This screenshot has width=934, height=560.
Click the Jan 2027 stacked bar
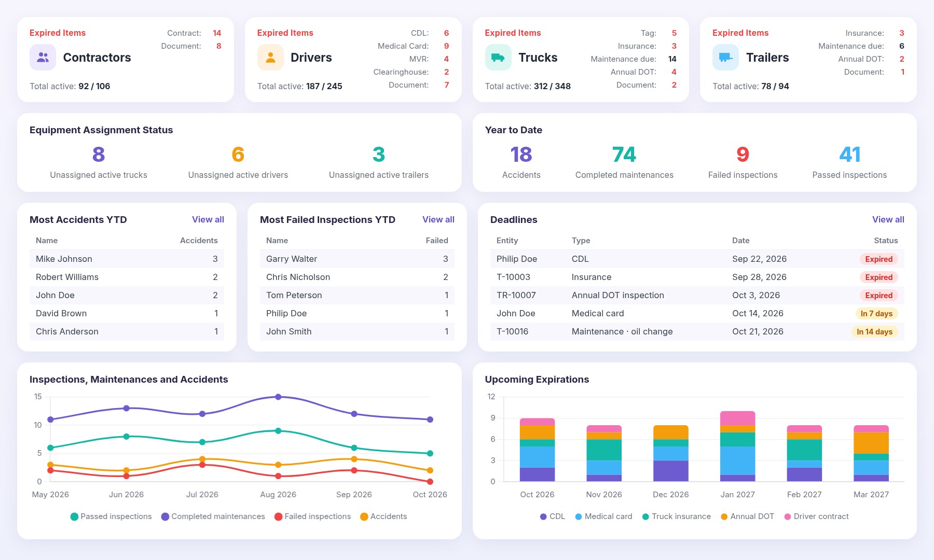(x=737, y=446)
